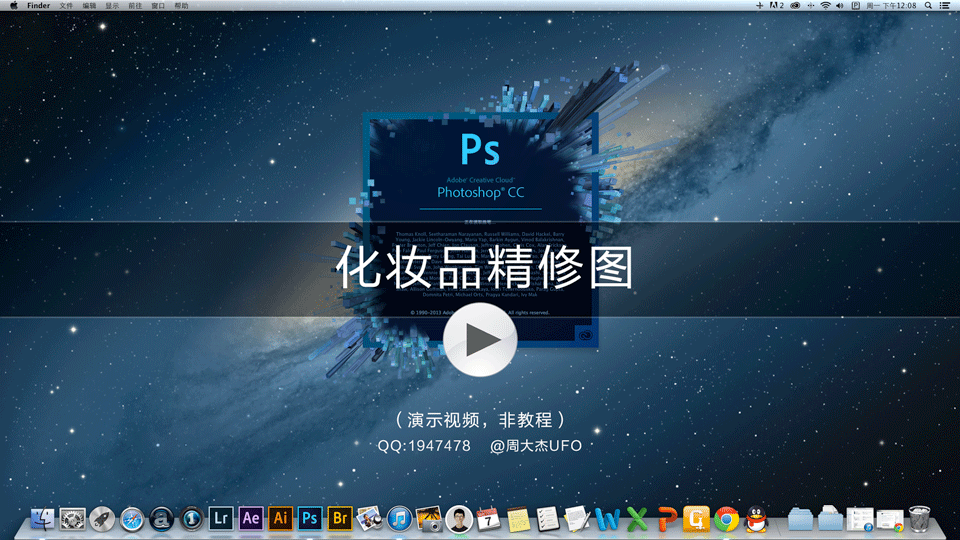Image resolution: width=960 pixels, height=540 pixels.
Task: Open the portrait avatar app in dock
Action: (459, 519)
